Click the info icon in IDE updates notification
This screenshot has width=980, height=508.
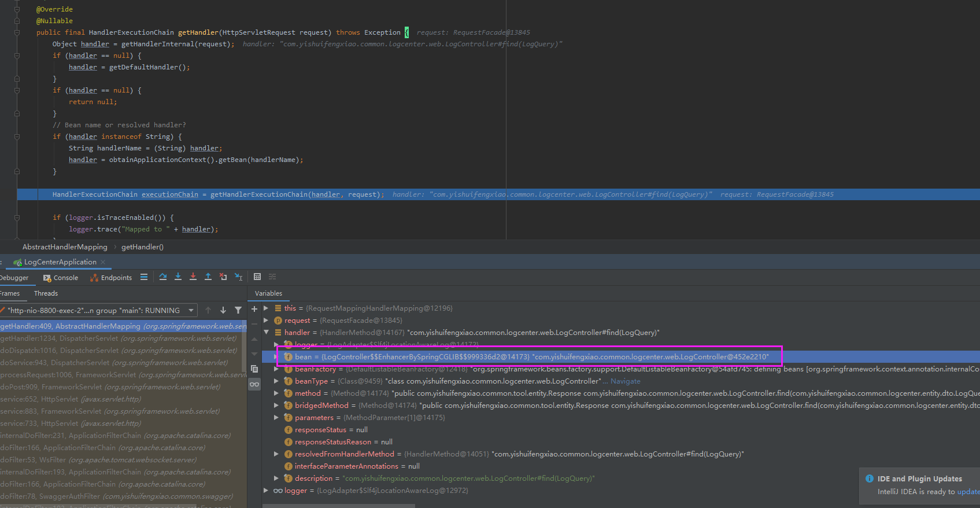pyautogui.click(x=870, y=478)
